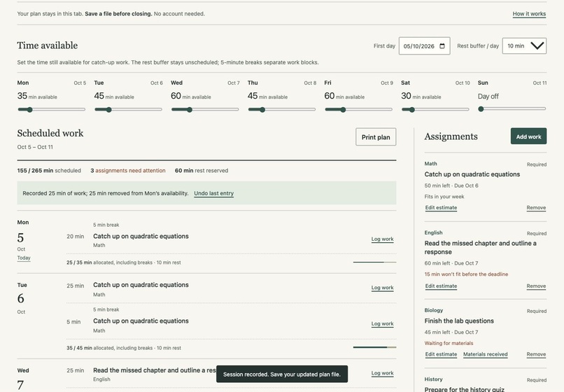Adjust Sunday's Day off slider
Screen dimensions: 564x392
(512, 108)
